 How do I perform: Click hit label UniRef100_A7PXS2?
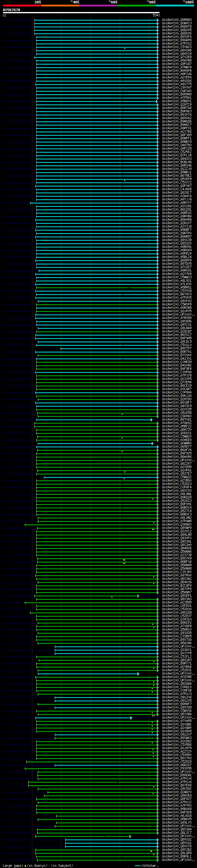coord(177,43)
